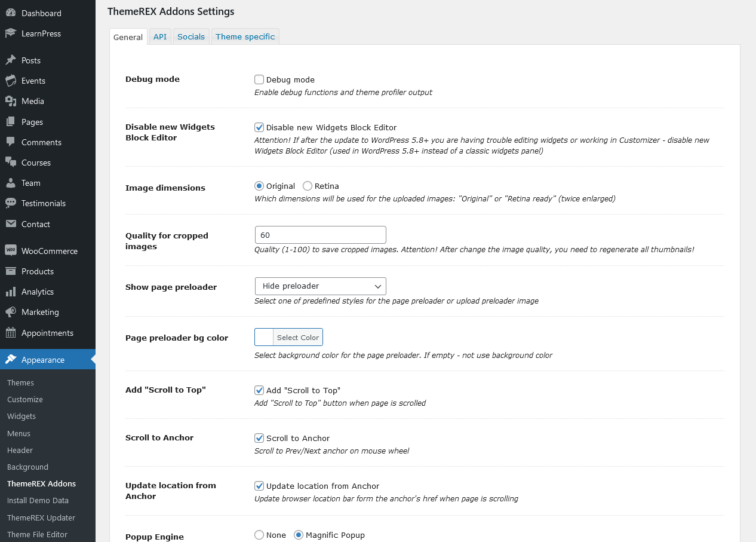Click the Quality for cropped images field

(320, 235)
